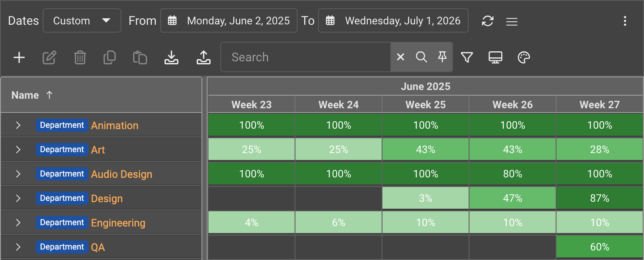Open the vertical dots more menu
Screen dimensions: 644x260
click(x=625, y=21)
